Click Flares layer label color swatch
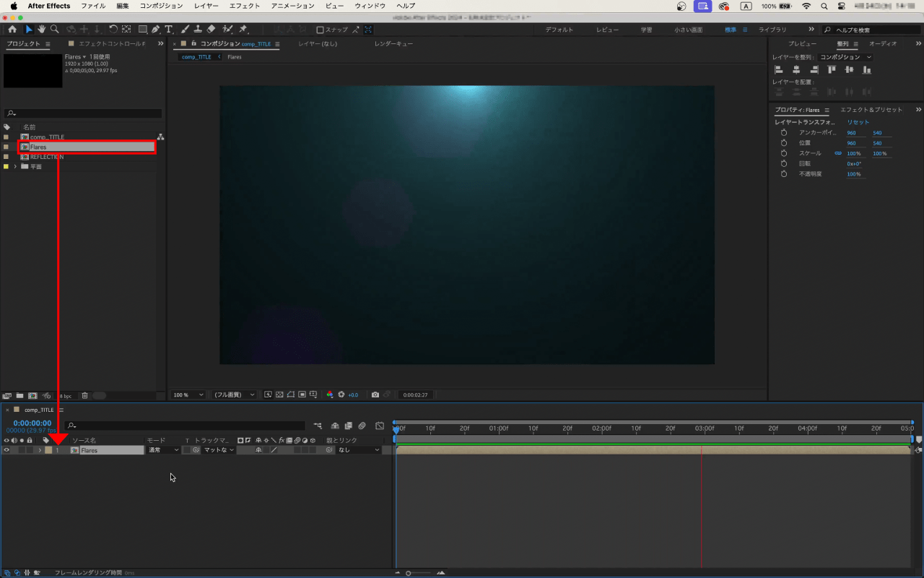This screenshot has width=924, height=578. tap(48, 450)
